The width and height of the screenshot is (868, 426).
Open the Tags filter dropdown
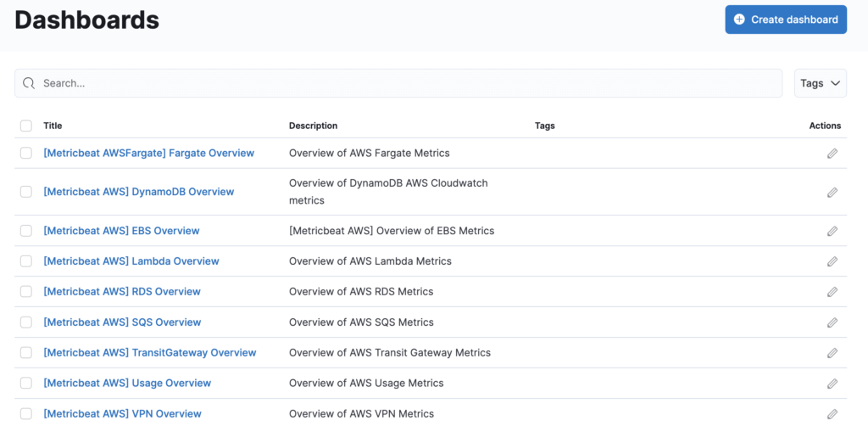[821, 83]
